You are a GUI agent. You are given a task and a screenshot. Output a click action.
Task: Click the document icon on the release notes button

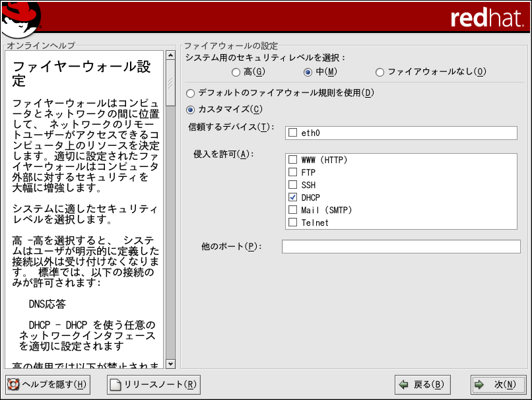(x=116, y=384)
